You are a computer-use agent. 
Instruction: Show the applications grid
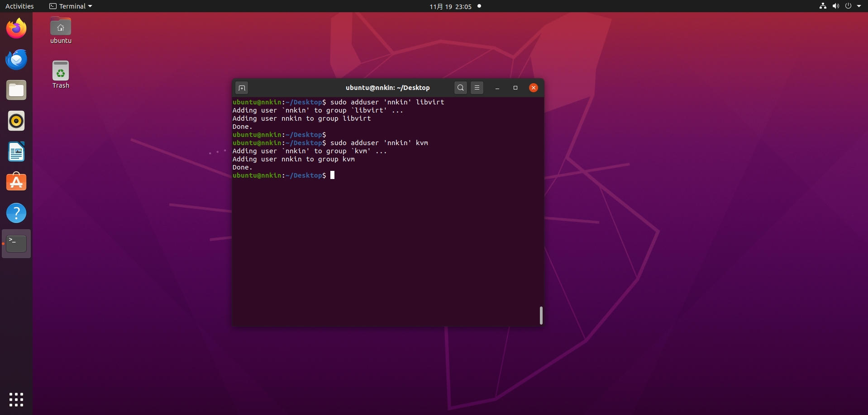point(16,400)
